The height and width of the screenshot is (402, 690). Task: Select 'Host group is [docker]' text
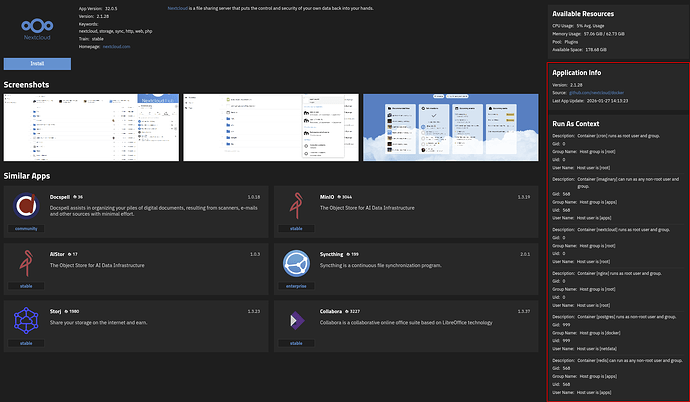pos(600,333)
